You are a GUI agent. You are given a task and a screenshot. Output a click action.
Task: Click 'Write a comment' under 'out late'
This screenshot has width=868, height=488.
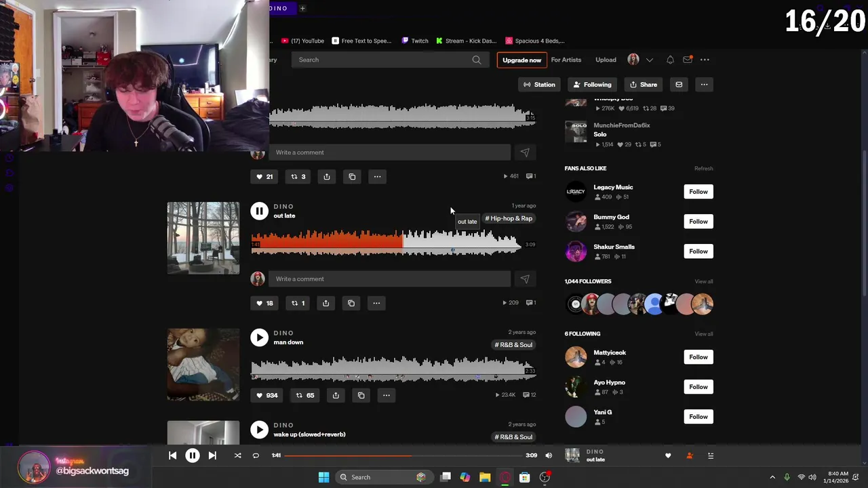click(x=389, y=279)
